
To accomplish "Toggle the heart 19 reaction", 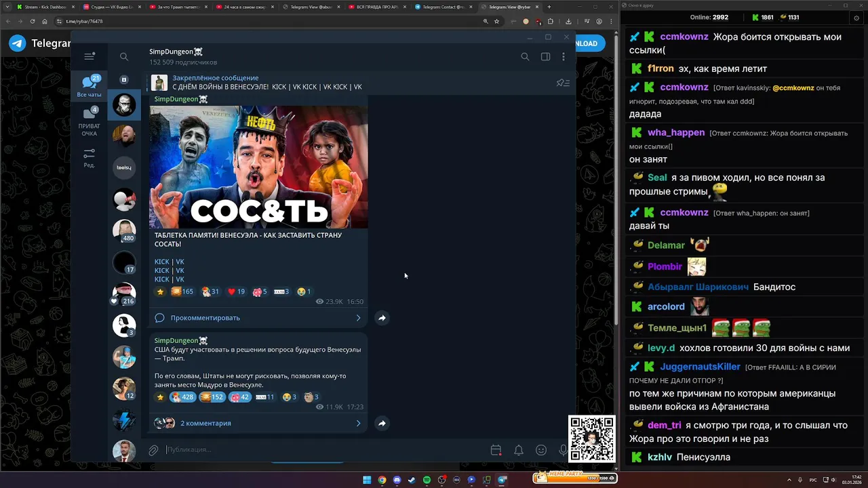I will pos(236,291).
